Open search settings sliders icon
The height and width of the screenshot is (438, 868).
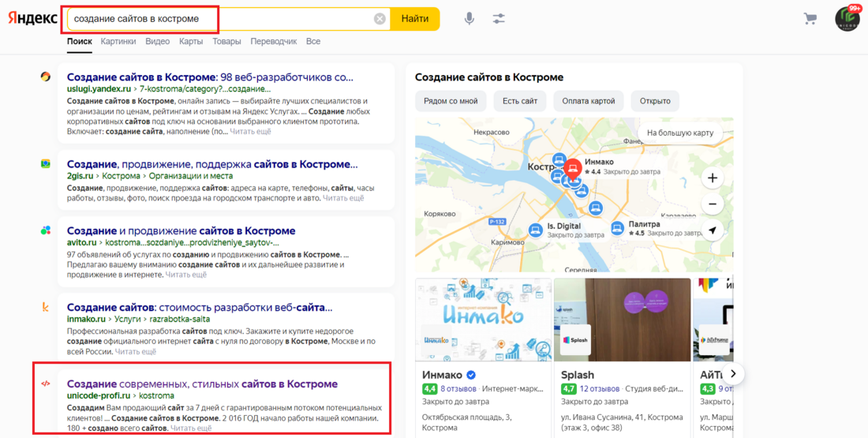[499, 19]
